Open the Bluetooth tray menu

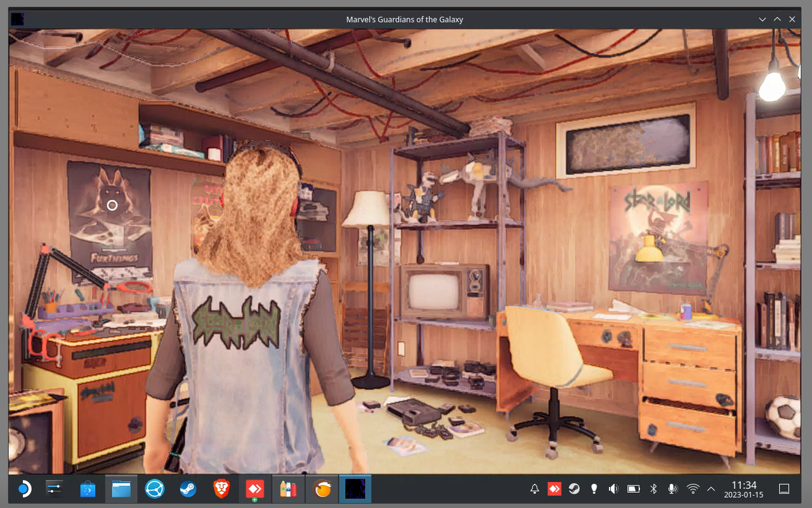click(x=653, y=489)
